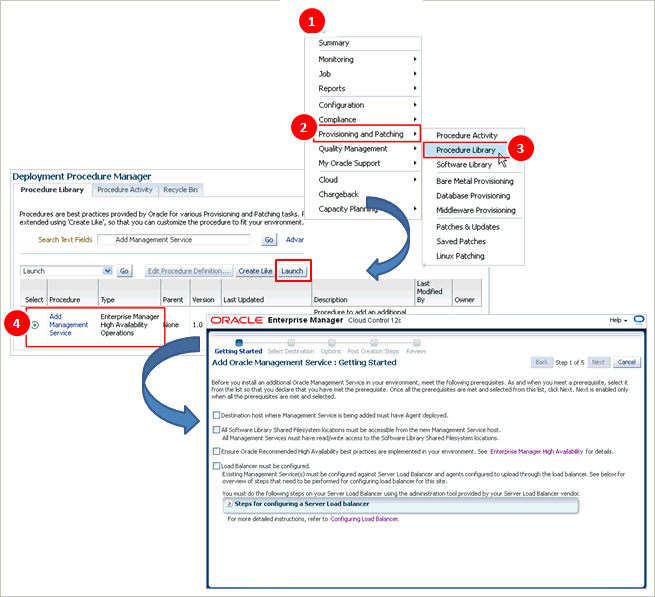
Task: Click the Go button beside search field
Action: (269, 240)
